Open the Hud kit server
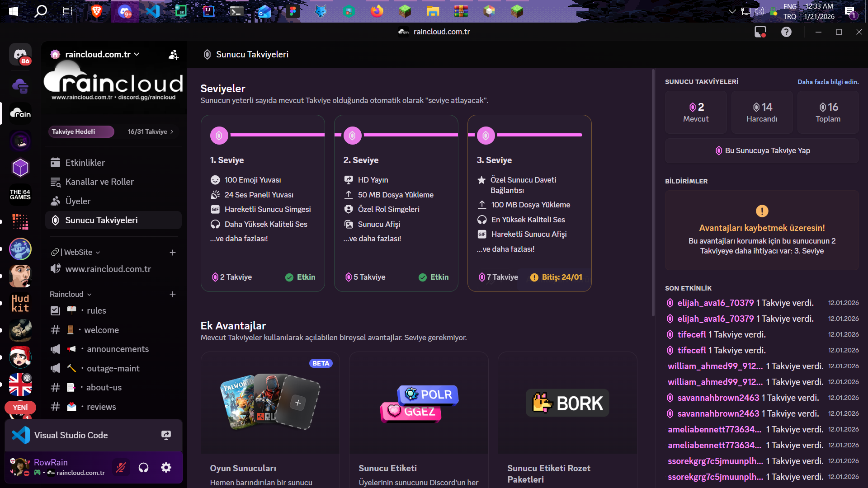 point(20,303)
